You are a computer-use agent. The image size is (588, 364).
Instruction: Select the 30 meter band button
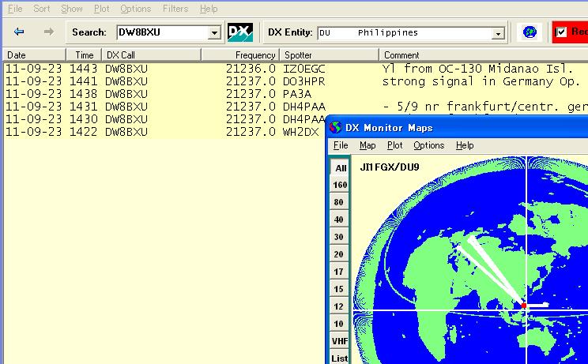340,237
